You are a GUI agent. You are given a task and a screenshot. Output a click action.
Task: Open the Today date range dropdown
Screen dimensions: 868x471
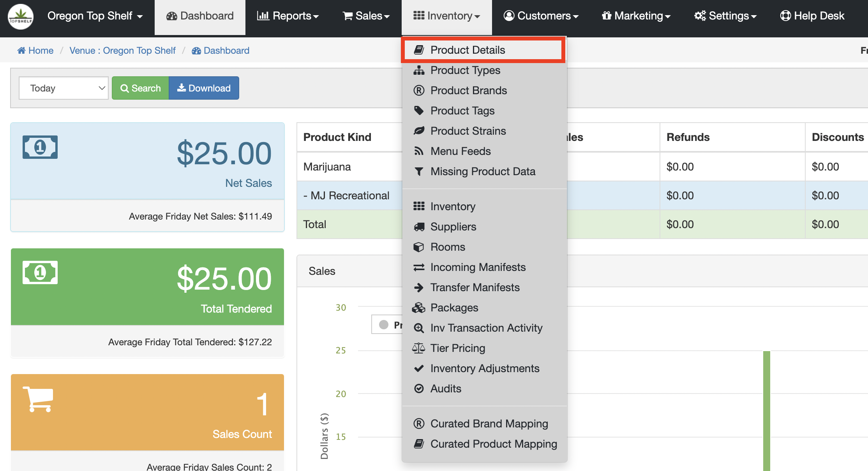click(64, 88)
